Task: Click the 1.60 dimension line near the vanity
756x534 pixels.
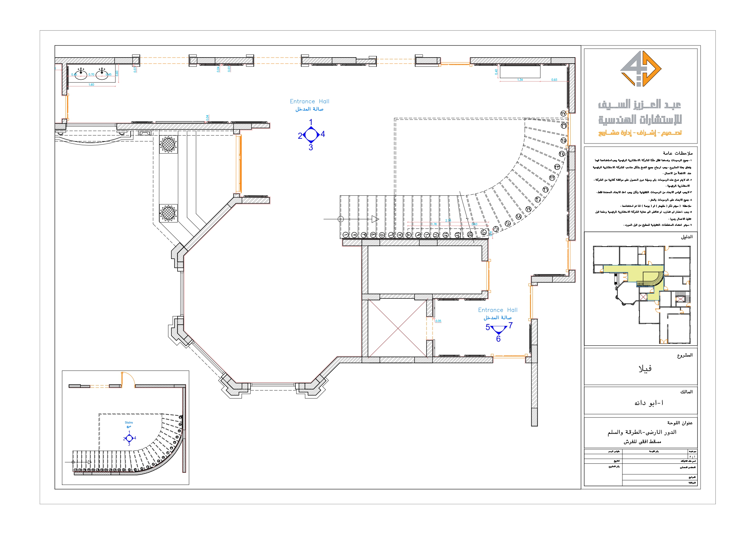Action: [92, 85]
